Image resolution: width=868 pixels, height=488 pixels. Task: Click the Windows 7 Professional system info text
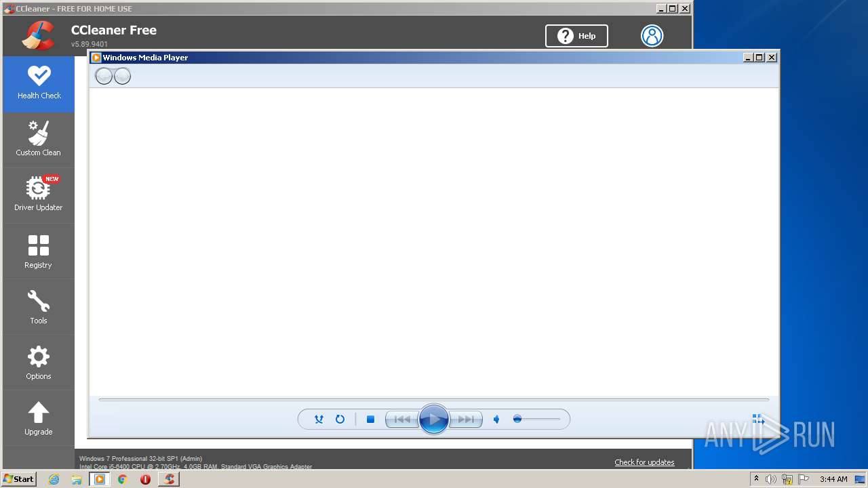pyautogui.click(x=141, y=459)
